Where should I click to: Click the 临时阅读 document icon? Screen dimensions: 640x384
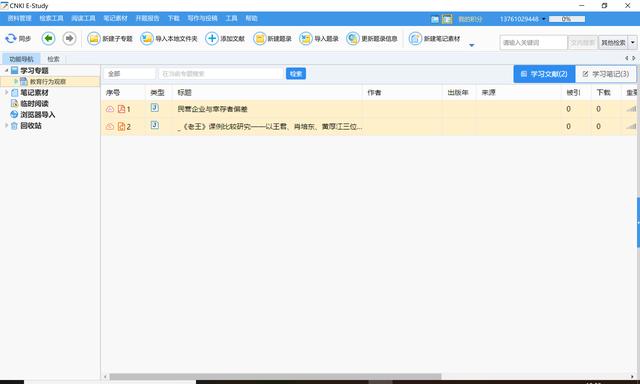point(14,104)
